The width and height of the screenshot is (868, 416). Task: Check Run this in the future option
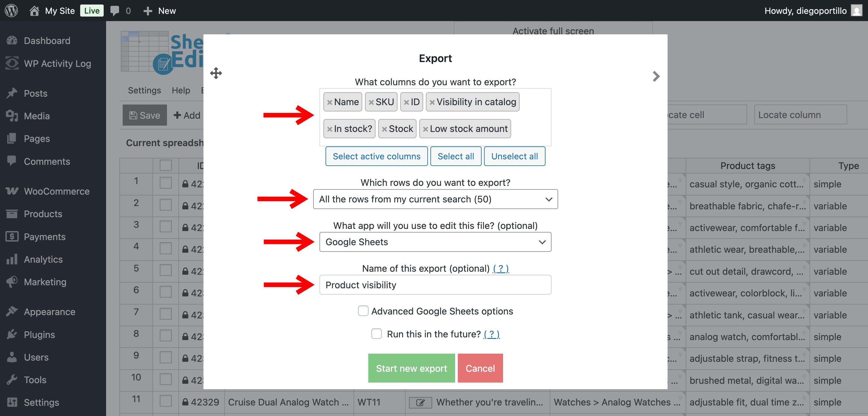[x=376, y=334]
